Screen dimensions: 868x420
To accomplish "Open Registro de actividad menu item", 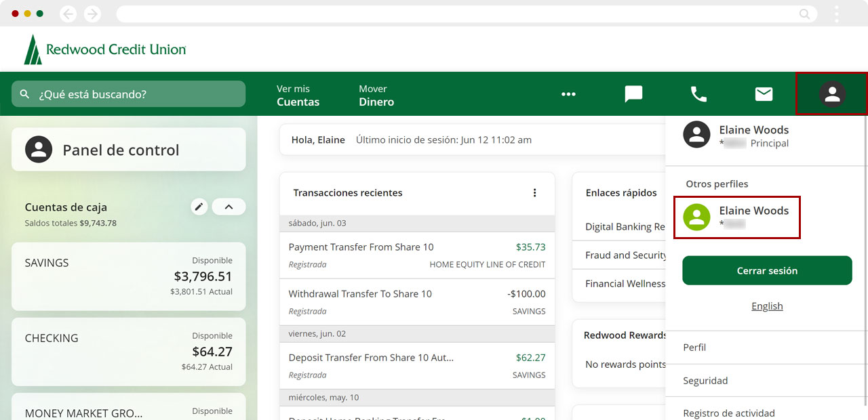I will coord(728,413).
